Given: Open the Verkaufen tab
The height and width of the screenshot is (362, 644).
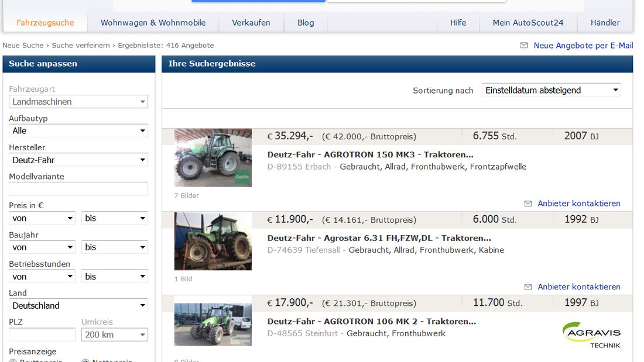Looking at the screenshot, I should pos(251,23).
